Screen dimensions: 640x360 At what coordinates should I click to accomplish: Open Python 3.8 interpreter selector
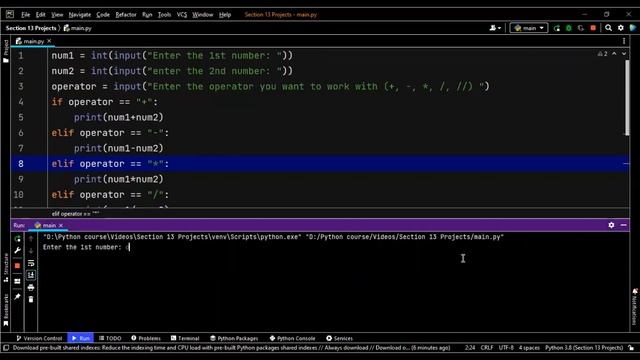point(584,348)
